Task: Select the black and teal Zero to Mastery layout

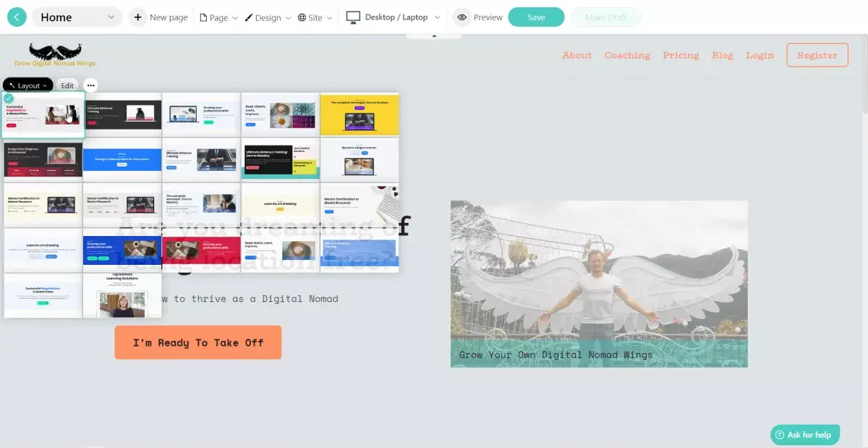Action: (281, 160)
